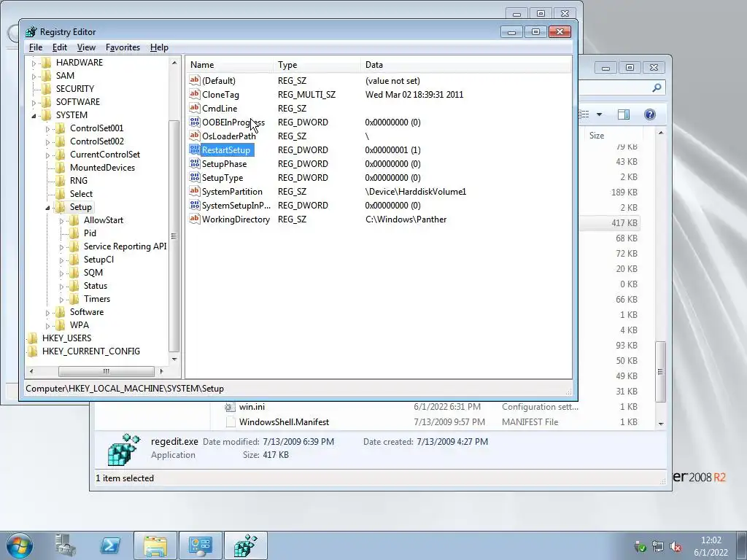Click the SetupType DWORD icon
747x560 pixels.
click(x=194, y=177)
